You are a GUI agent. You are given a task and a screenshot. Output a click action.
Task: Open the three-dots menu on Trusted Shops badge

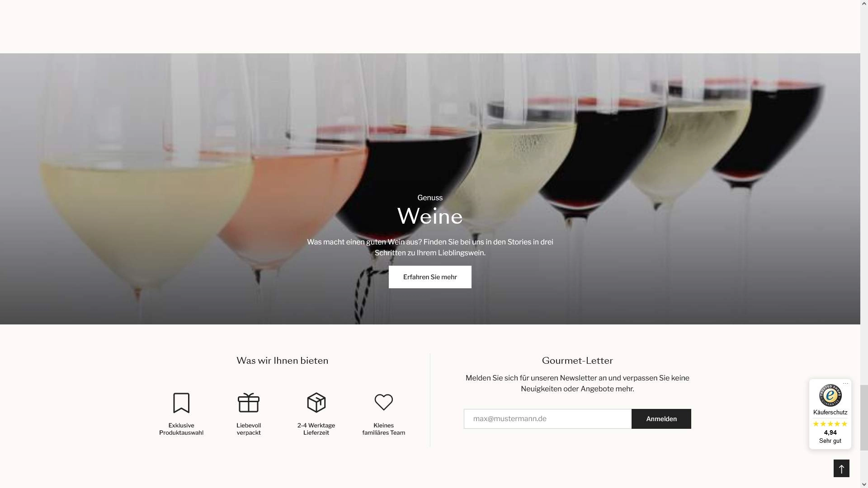coord(845,384)
